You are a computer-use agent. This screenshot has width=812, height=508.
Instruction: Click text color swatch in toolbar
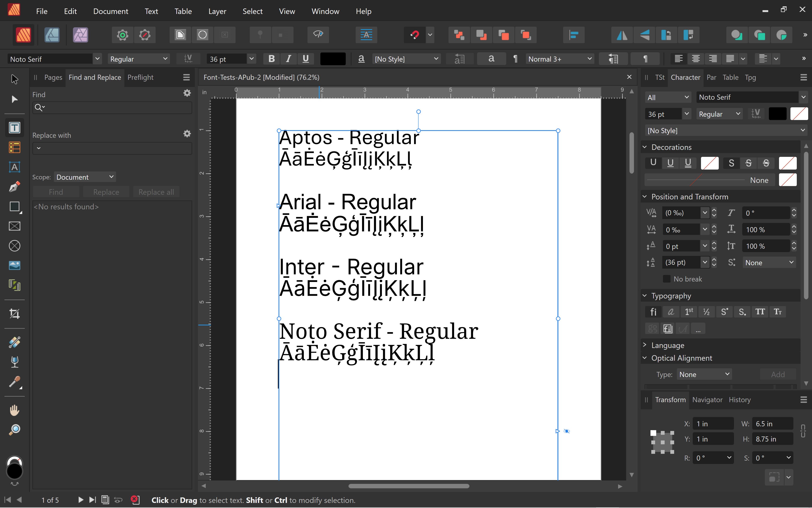click(x=333, y=59)
